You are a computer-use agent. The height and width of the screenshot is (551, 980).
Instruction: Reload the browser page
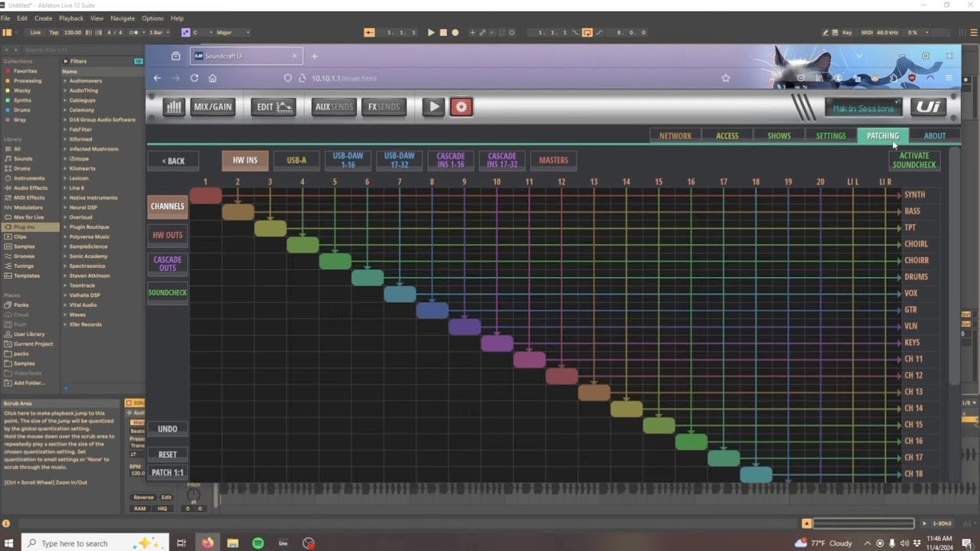point(194,78)
